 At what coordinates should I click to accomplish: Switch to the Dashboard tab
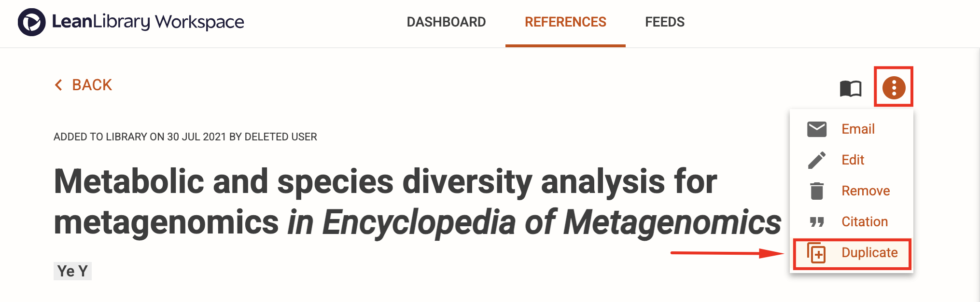pos(446,22)
